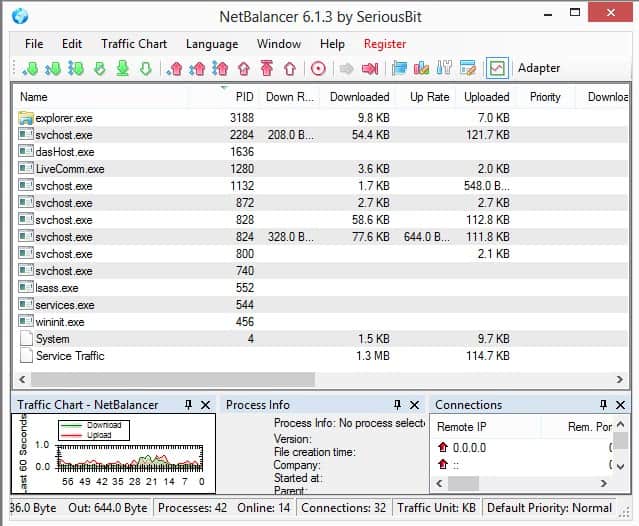Select the services.exe process
639x526 pixels.
pyautogui.click(x=322, y=305)
